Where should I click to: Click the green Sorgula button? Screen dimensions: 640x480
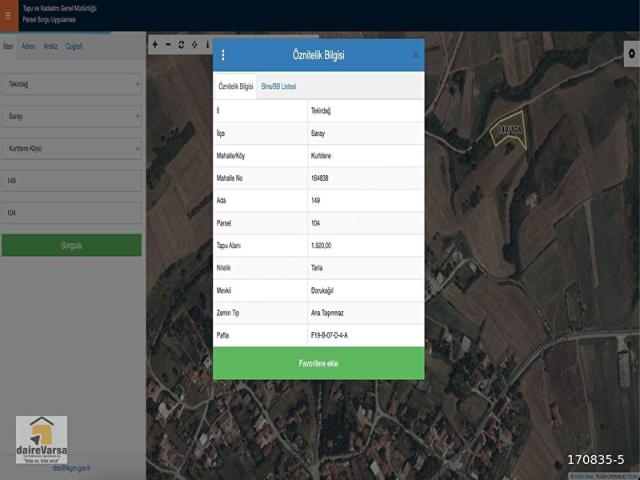click(72, 245)
